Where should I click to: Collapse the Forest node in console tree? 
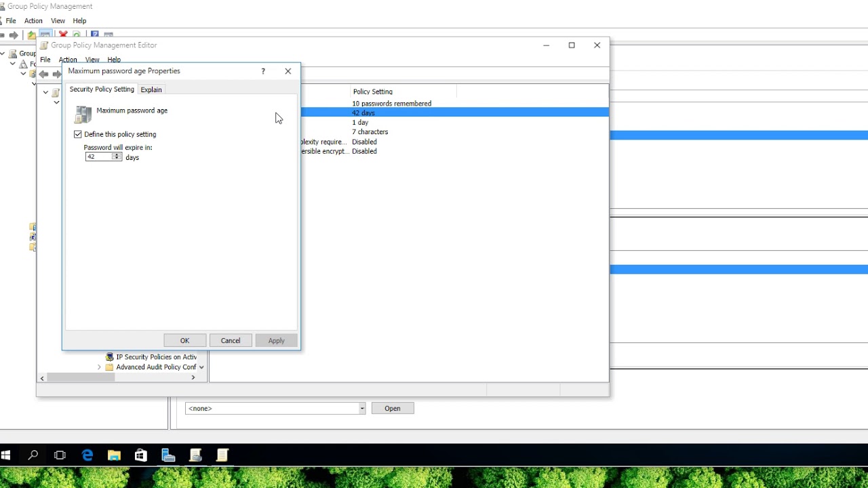point(13,64)
